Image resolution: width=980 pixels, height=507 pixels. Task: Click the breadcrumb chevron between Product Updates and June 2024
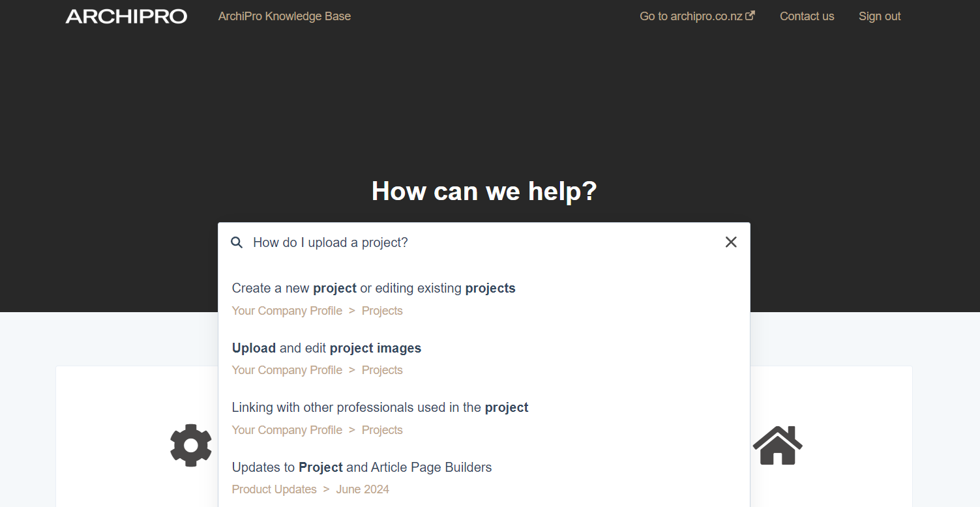(x=326, y=489)
